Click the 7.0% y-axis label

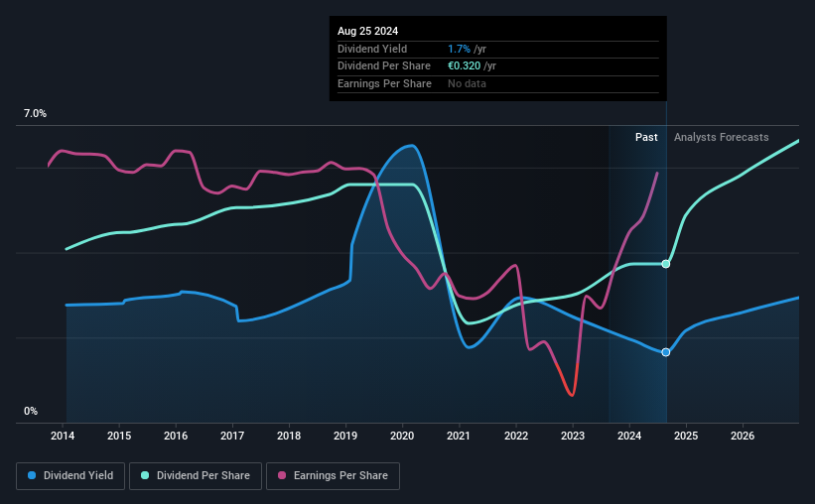click(35, 113)
